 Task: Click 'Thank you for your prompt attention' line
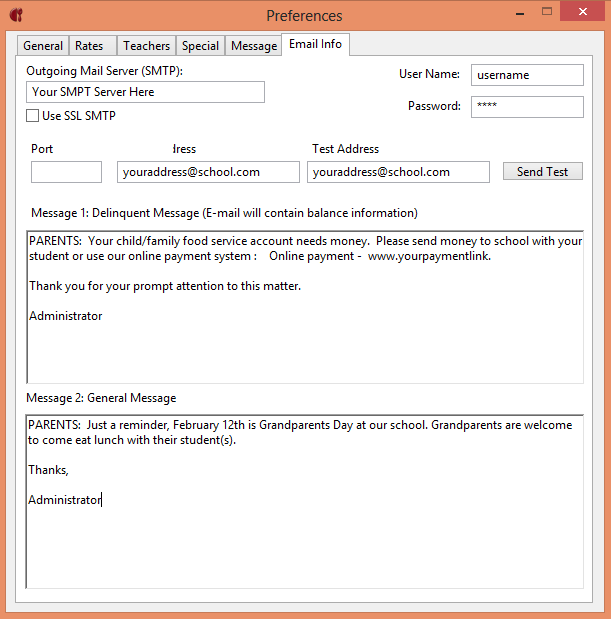coord(165,286)
